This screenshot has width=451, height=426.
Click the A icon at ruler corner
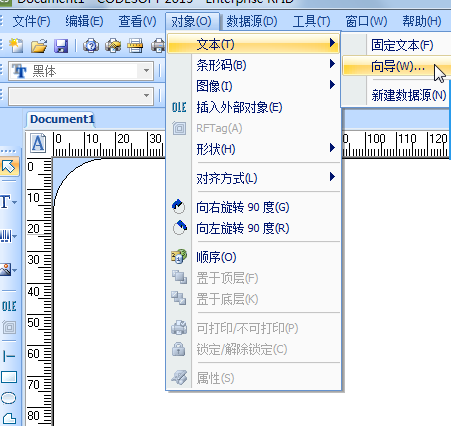[x=38, y=143]
